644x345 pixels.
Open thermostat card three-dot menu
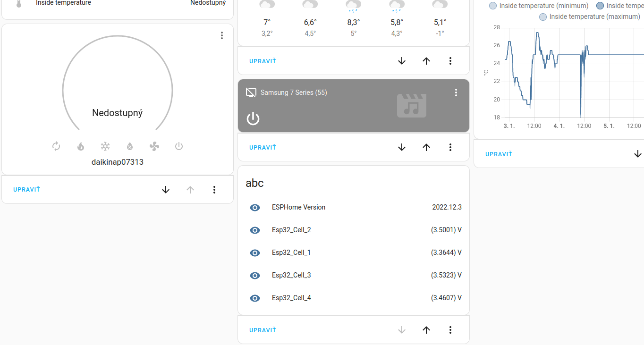[x=222, y=35]
